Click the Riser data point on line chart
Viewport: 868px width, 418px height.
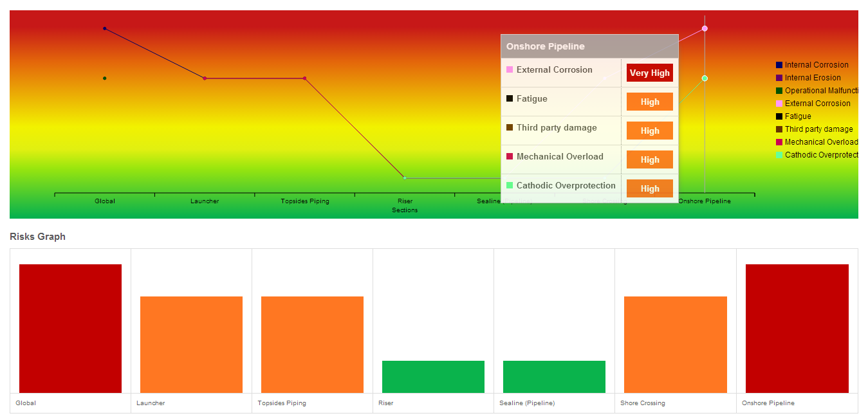tap(404, 177)
